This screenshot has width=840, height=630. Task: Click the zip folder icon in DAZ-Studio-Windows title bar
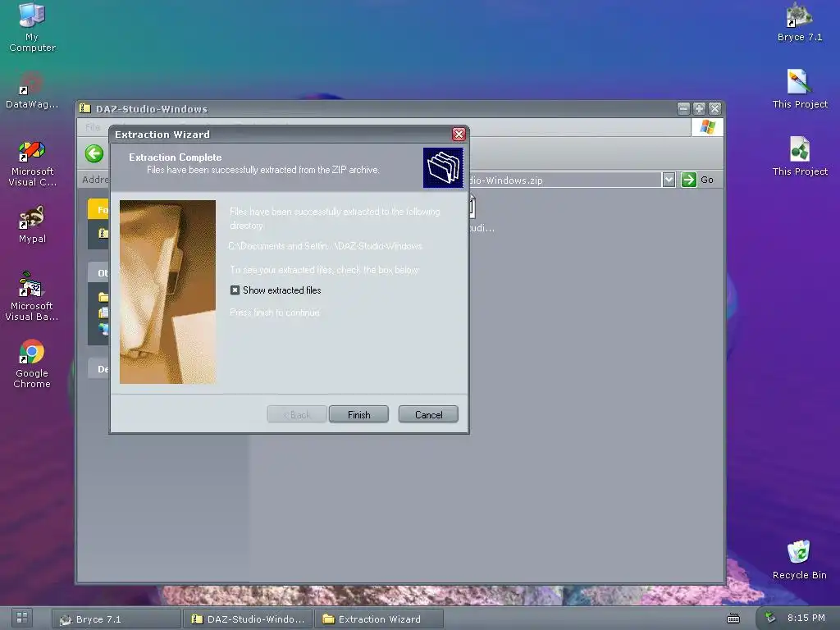(84, 108)
